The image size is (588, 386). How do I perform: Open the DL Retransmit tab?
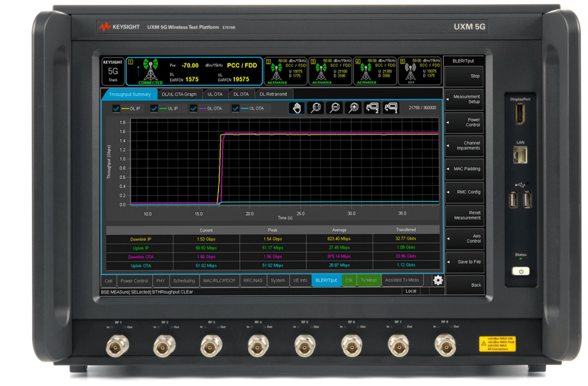(x=274, y=94)
